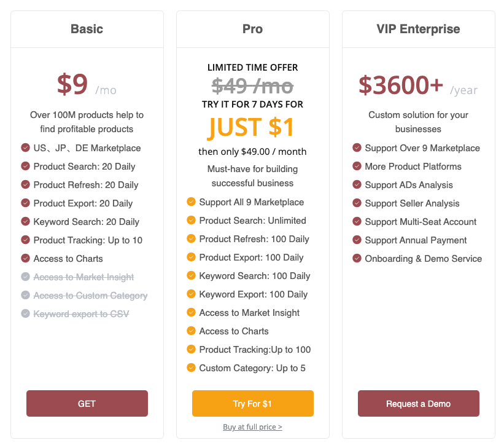
Task: Click orange check beside Support All 9 Marketplace
Action: coord(191,202)
